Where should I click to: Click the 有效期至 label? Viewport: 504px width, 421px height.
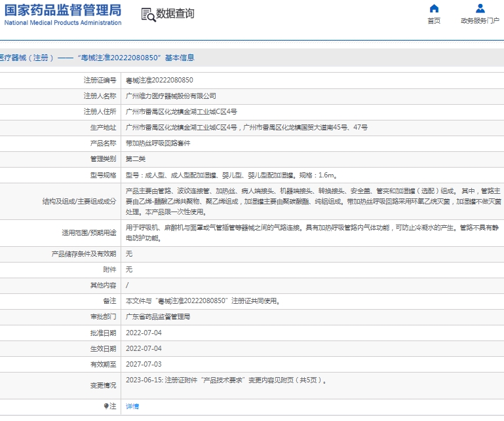(x=103, y=365)
